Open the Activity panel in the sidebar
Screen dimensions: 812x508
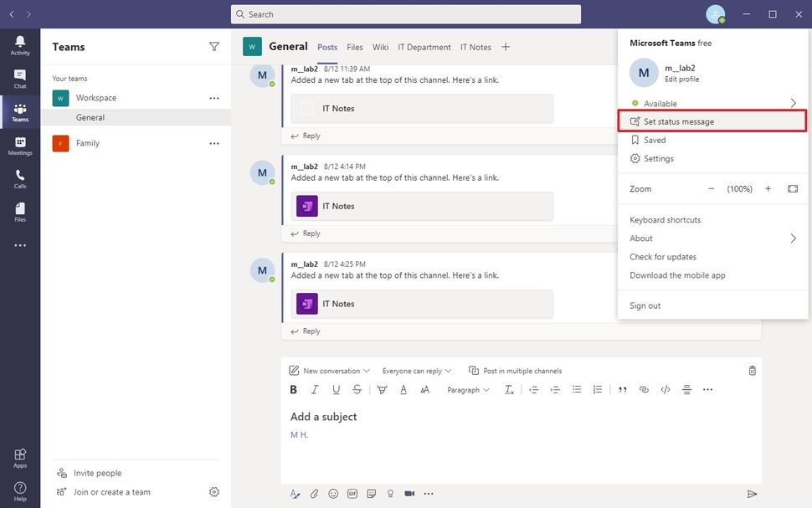[20, 44]
